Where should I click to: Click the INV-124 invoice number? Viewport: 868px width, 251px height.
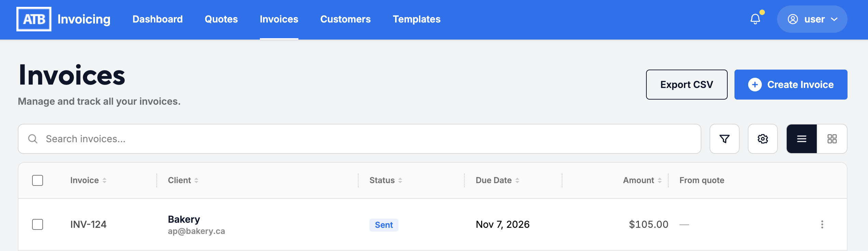88,224
